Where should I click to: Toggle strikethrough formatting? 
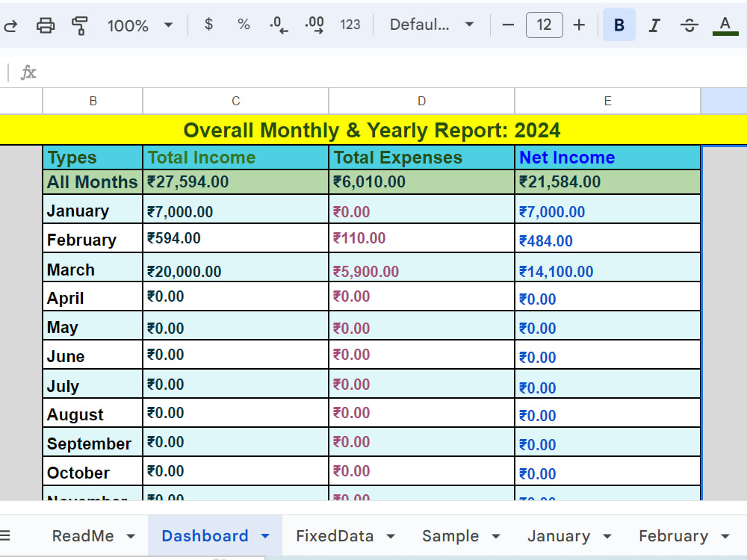[689, 25]
